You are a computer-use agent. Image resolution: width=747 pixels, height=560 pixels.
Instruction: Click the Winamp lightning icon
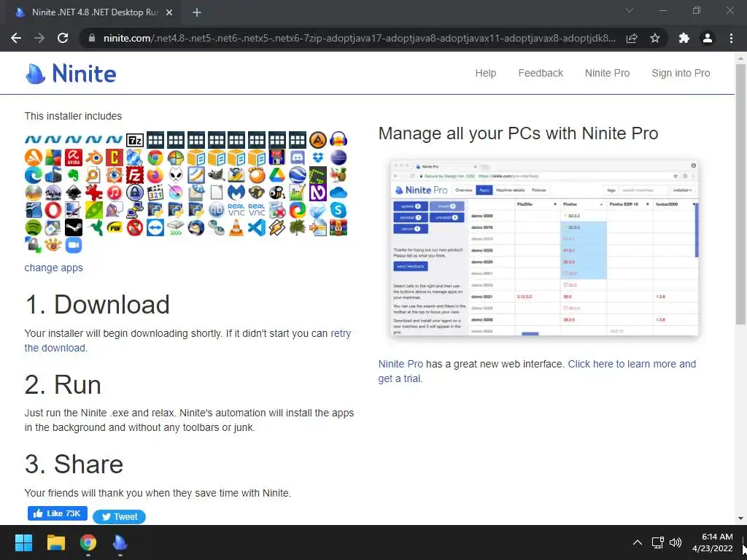coord(277,227)
